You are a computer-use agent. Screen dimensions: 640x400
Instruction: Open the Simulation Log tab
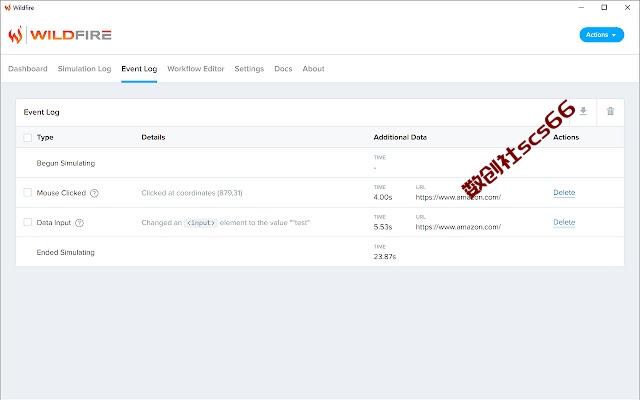coord(84,69)
